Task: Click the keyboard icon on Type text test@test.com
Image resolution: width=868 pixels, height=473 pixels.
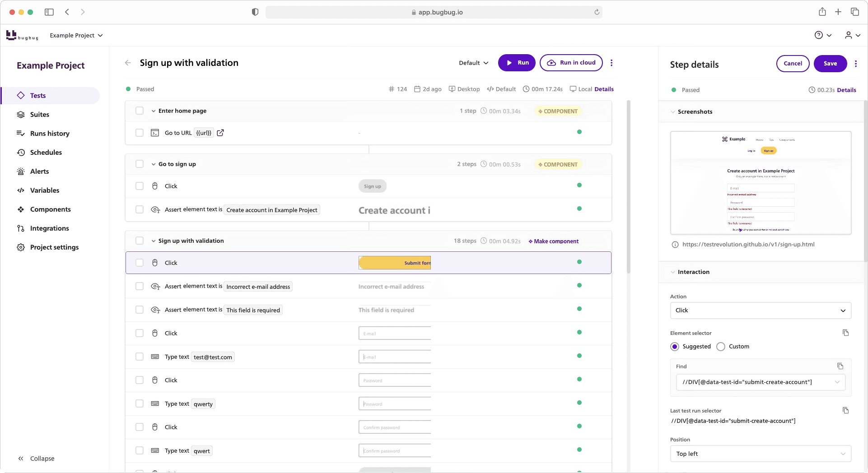Action: (155, 357)
